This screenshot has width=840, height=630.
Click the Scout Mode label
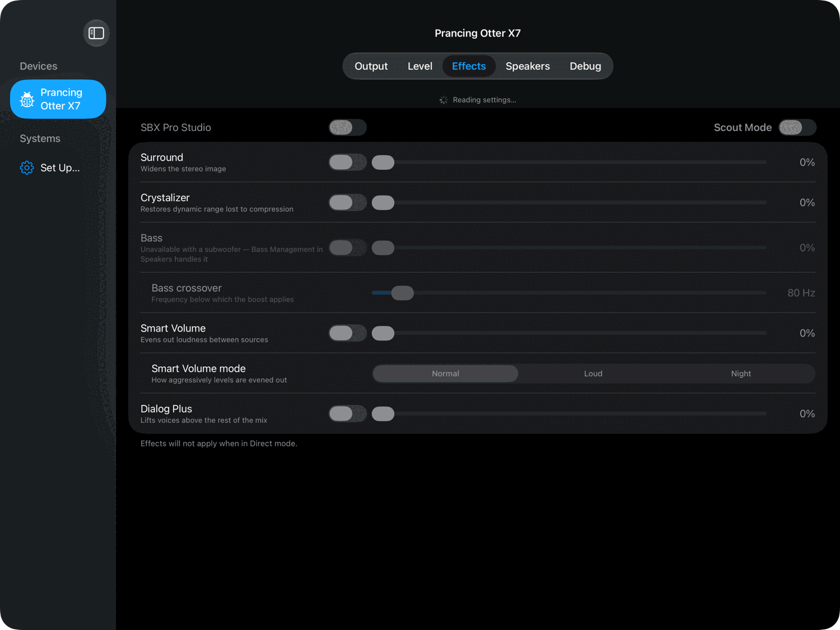point(743,127)
